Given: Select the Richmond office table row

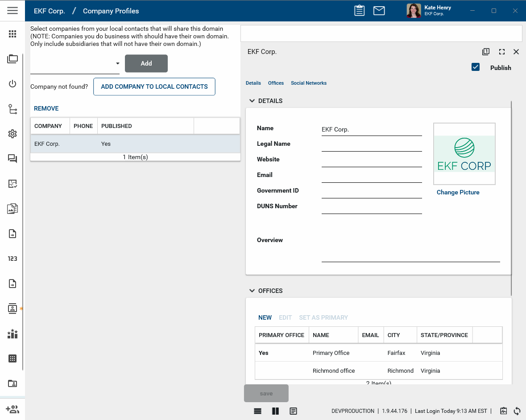Looking at the screenshot, I should [334, 371].
